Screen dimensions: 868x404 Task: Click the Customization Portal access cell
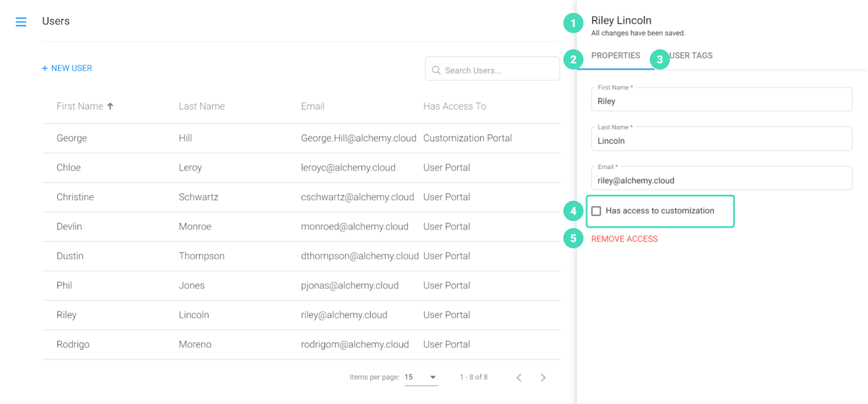point(468,138)
